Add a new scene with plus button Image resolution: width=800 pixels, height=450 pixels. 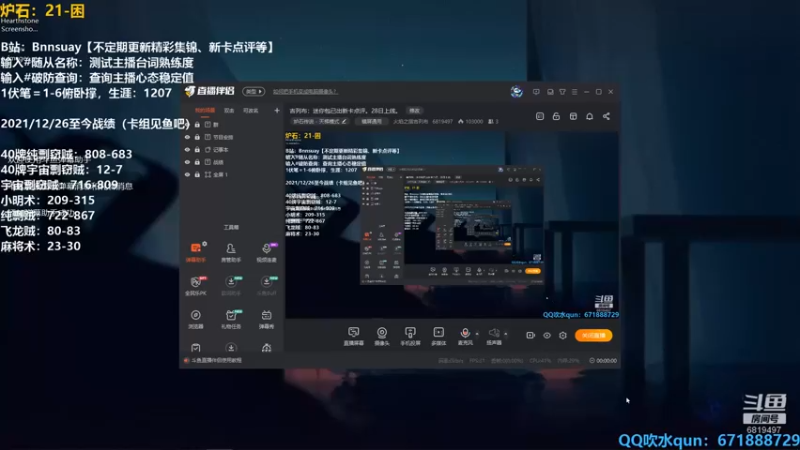point(277,110)
